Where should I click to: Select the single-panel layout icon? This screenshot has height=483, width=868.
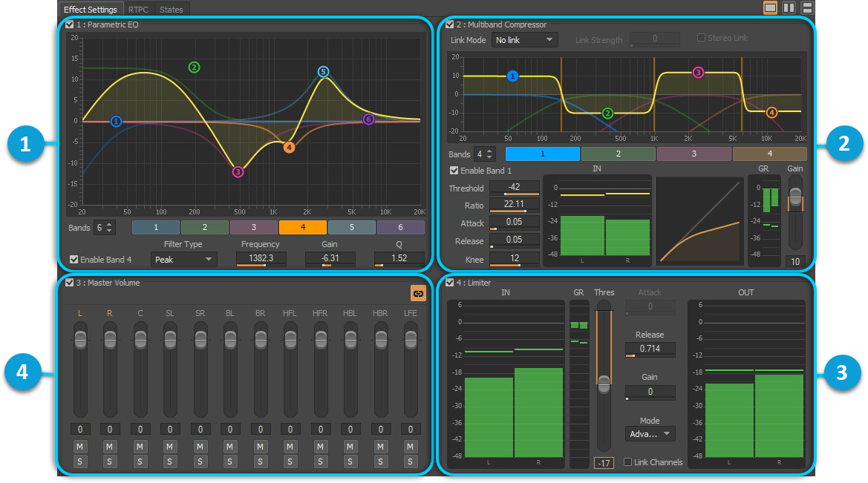point(769,7)
